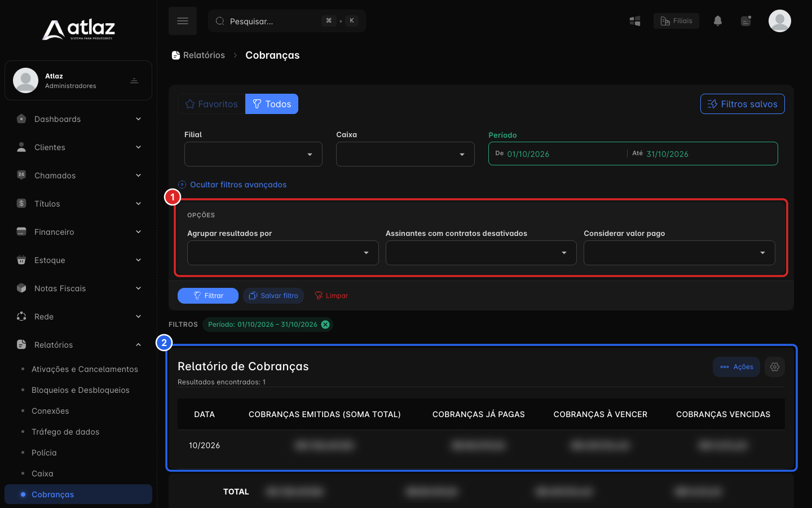
Task: Expand the Títulos menu
Action: point(138,203)
